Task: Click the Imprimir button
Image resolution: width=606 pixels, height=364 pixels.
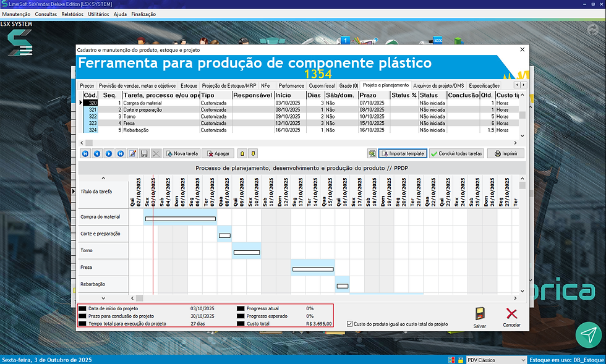Action: [x=506, y=153]
